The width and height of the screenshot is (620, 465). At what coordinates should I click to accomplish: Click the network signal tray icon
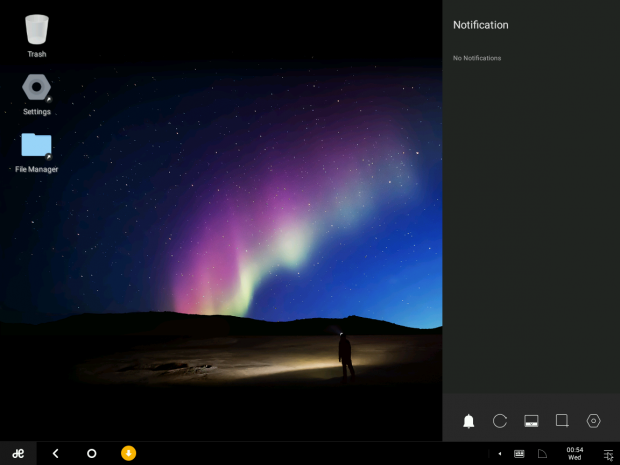542,454
